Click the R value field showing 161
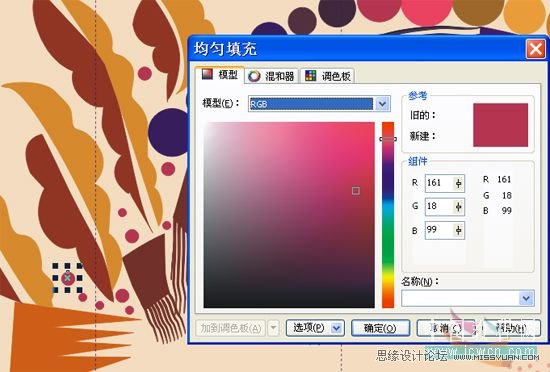550x372 pixels. pos(445,183)
